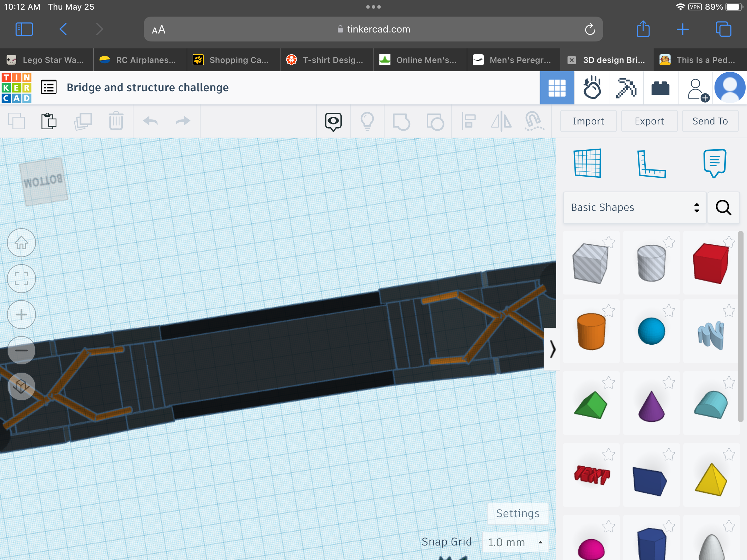Switch to Lego Star Wars tab
The height and width of the screenshot is (560, 747).
(47, 60)
